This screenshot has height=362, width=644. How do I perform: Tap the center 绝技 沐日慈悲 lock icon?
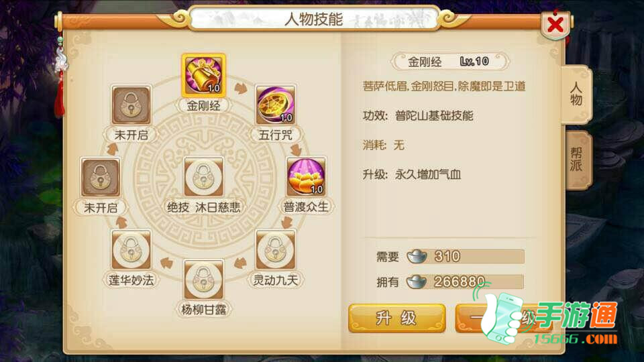(203, 176)
